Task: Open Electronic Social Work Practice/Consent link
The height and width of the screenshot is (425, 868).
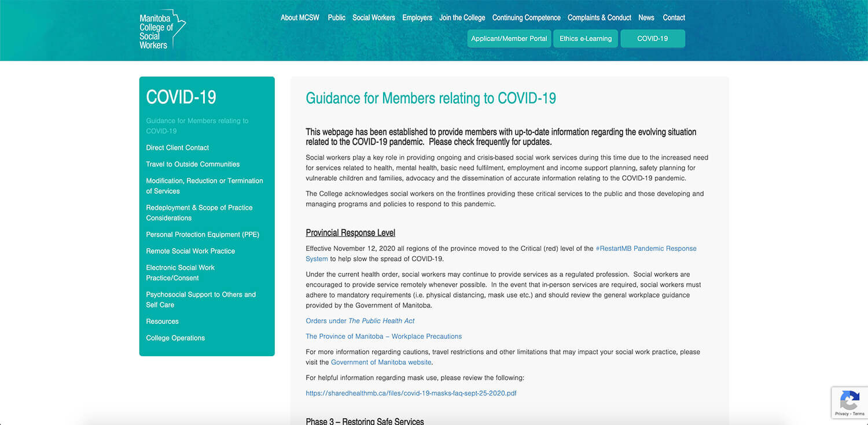Action: coord(180,272)
